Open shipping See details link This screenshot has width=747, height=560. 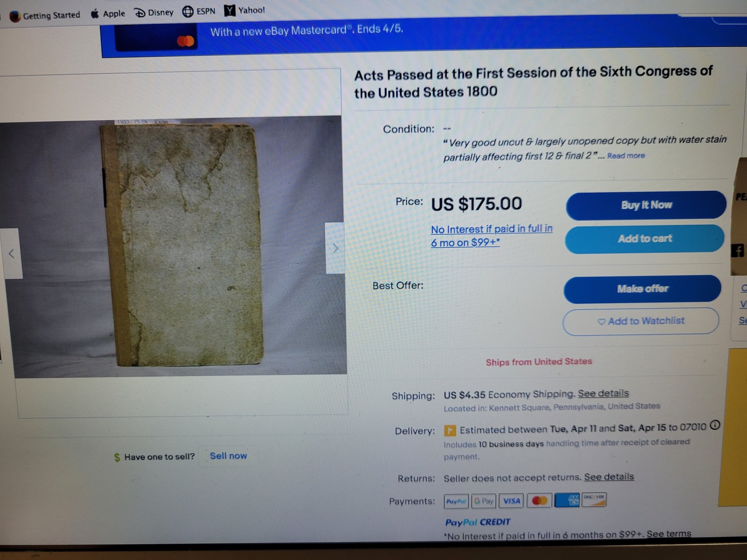[603, 393]
